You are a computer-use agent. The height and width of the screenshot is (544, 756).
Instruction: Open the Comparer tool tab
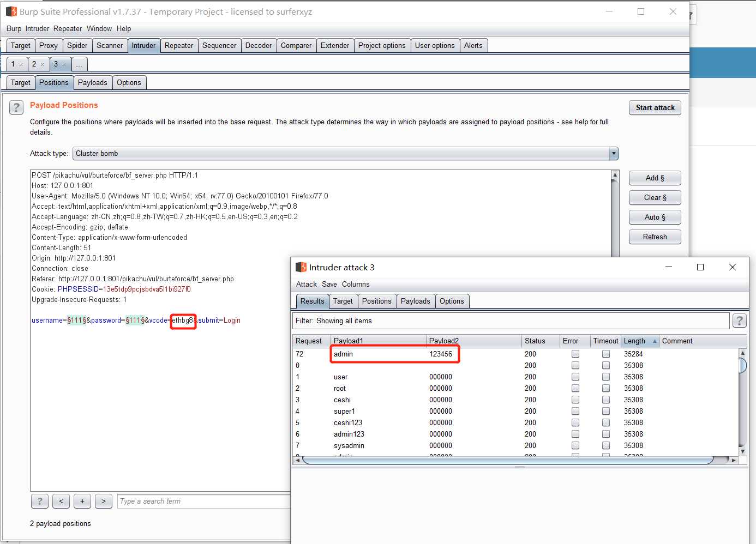pyautogui.click(x=296, y=46)
